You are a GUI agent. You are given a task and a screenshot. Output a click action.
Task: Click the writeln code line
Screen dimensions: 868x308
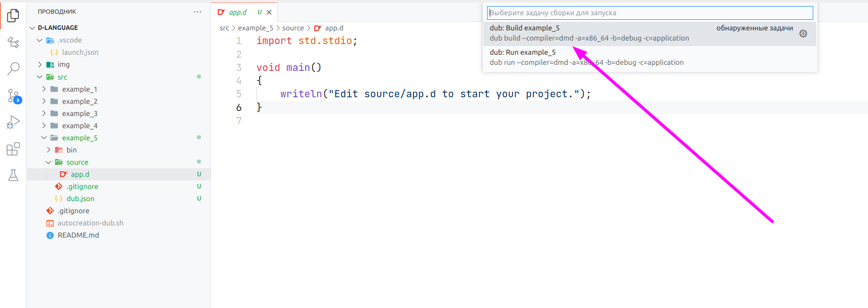(x=435, y=94)
